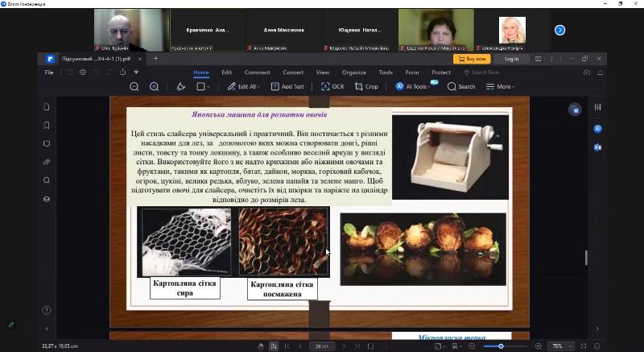
Task: Click the print icon in quick toolbar
Action: 83,72
